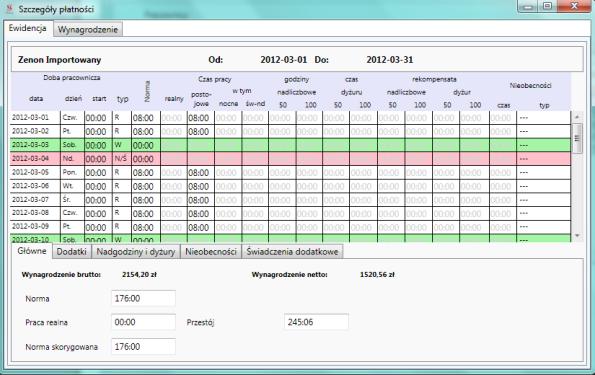The width and height of the screenshot is (595, 375).
Task: Click the 'typ' column header under Doba pracownicza
Action: click(x=123, y=99)
